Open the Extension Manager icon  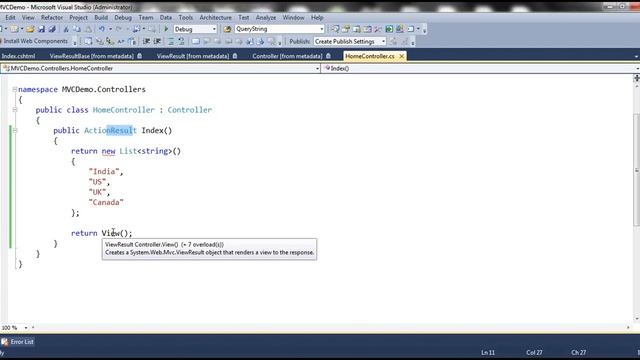tap(400, 29)
